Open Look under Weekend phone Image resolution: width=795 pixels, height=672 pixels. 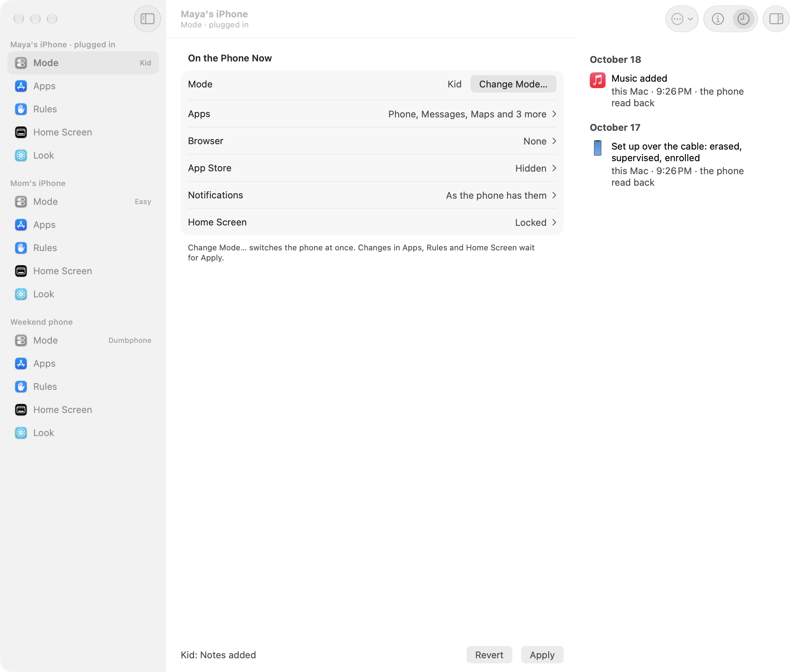[x=83, y=433]
